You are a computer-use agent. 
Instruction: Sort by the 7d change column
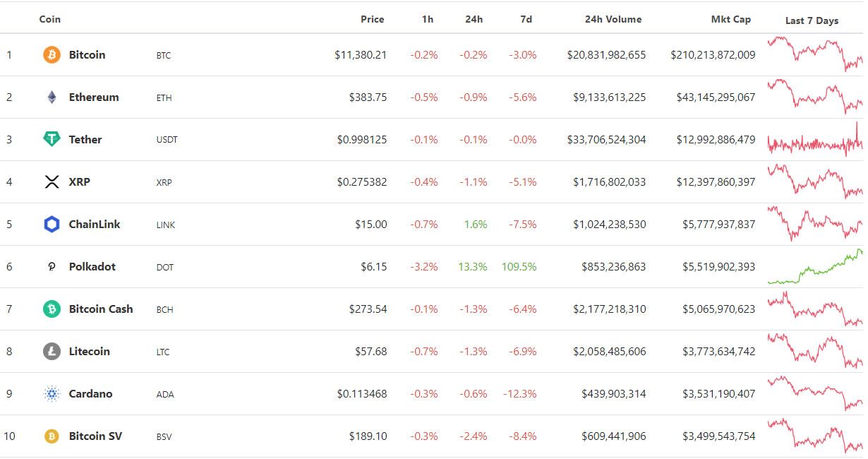click(524, 19)
